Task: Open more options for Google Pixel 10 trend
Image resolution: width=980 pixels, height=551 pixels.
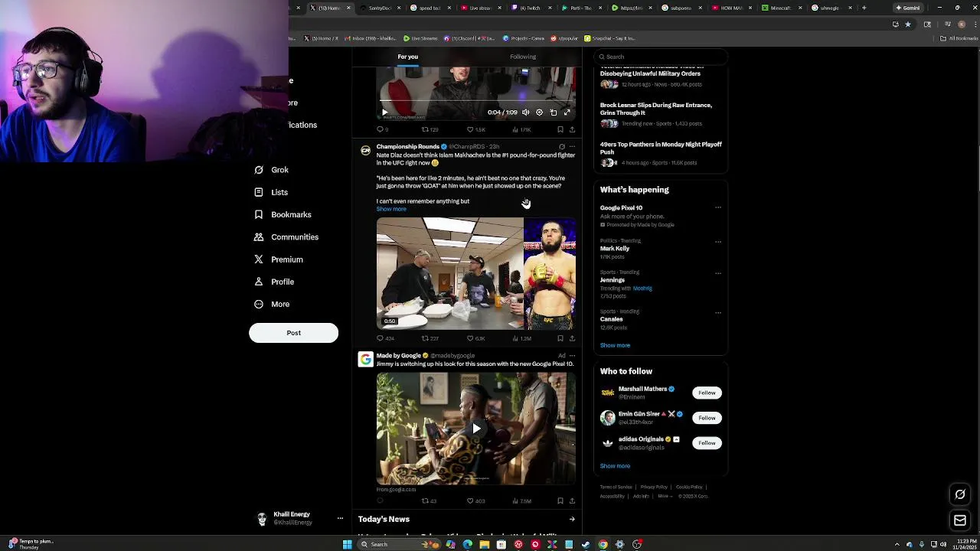Action: pyautogui.click(x=717, y=207)
